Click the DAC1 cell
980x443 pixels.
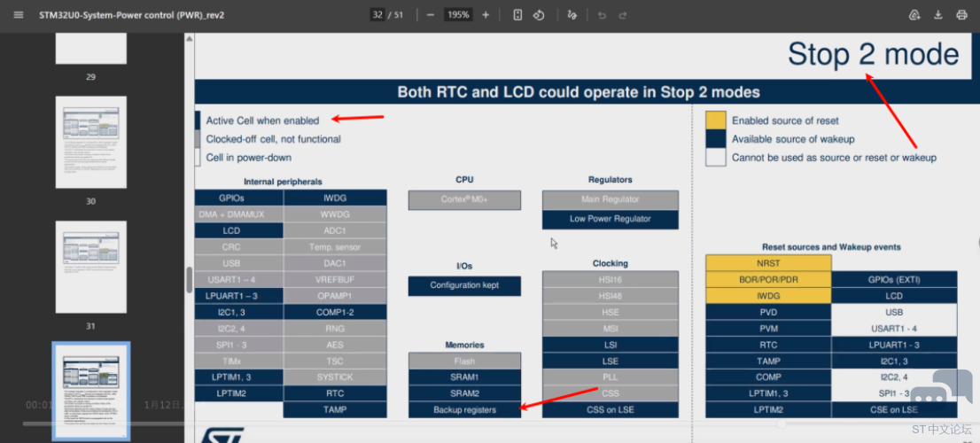tap(335, 263)
